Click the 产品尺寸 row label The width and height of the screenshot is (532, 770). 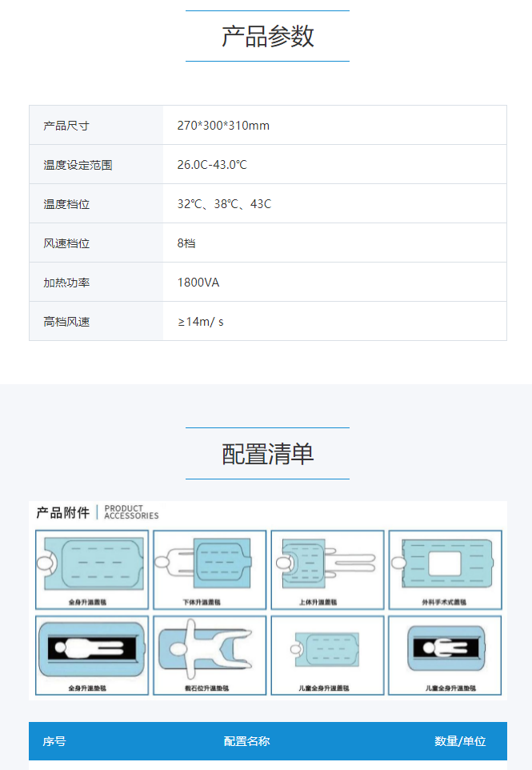66,126
